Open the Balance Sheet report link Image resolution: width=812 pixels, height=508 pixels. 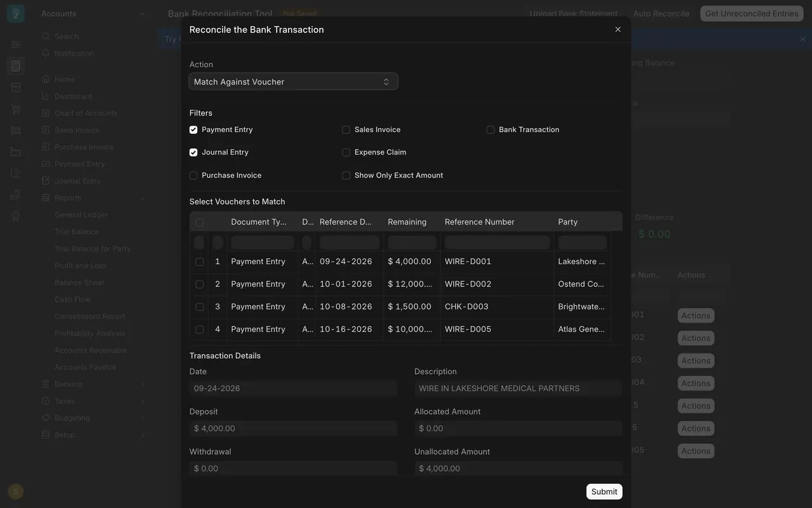79,283
